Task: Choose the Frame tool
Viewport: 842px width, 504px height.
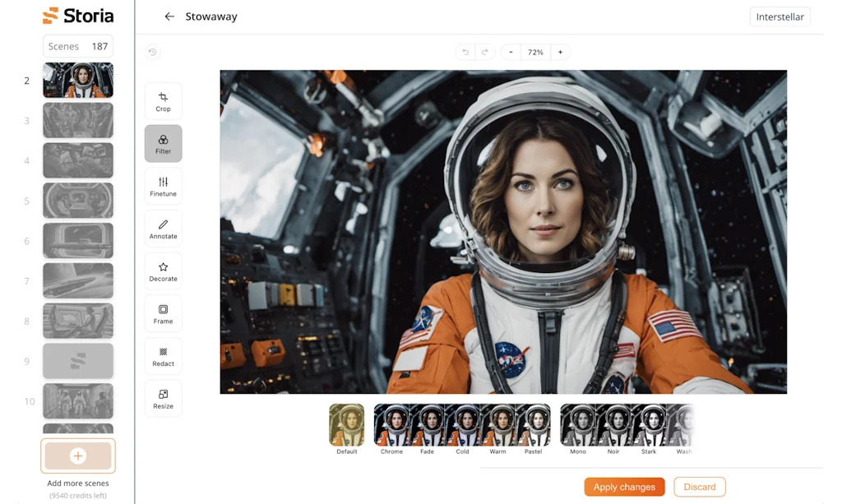Action: [x=163, y=313]
